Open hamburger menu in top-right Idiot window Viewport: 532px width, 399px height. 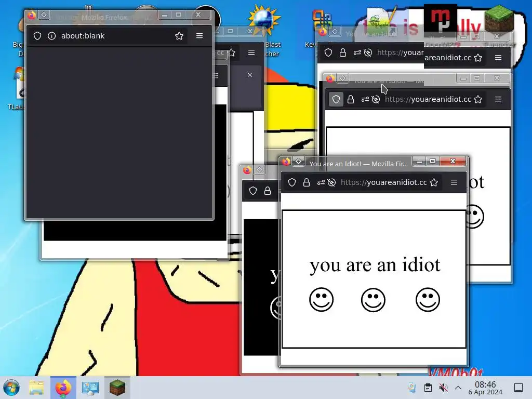pos(498,58)
